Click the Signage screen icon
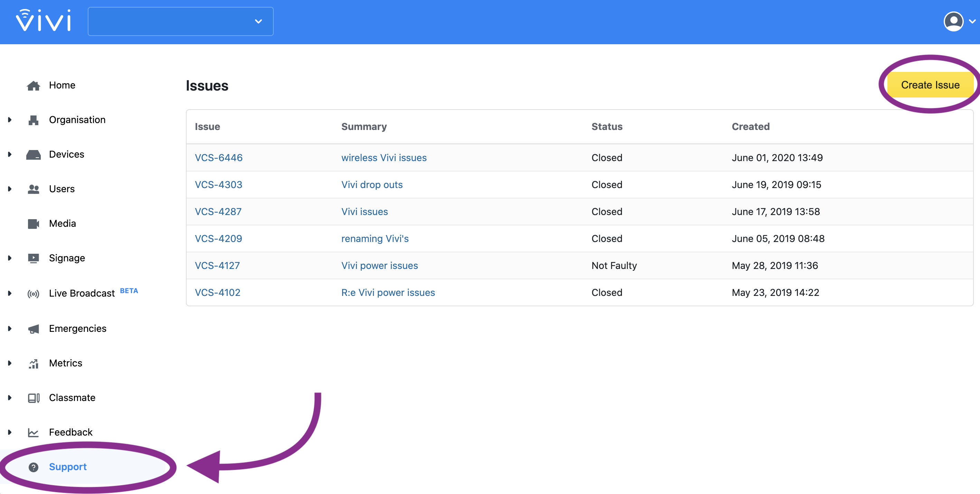The height and width of the screenshot is (494, 980). click(34, 259)
